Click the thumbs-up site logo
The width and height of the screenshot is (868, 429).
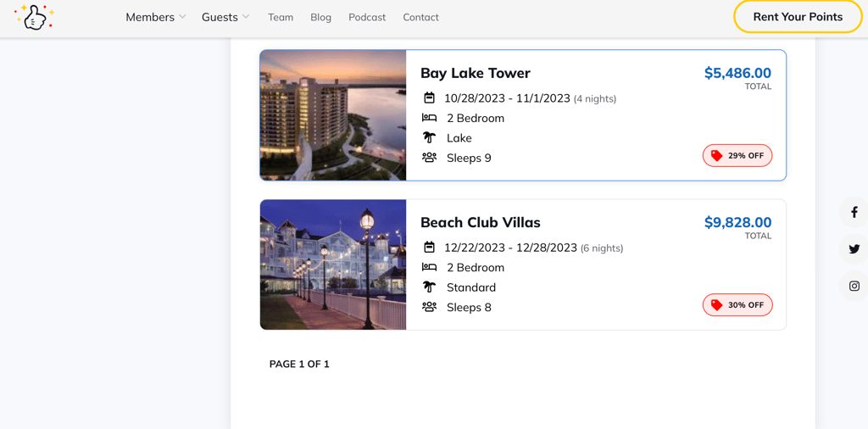[34, 17]
